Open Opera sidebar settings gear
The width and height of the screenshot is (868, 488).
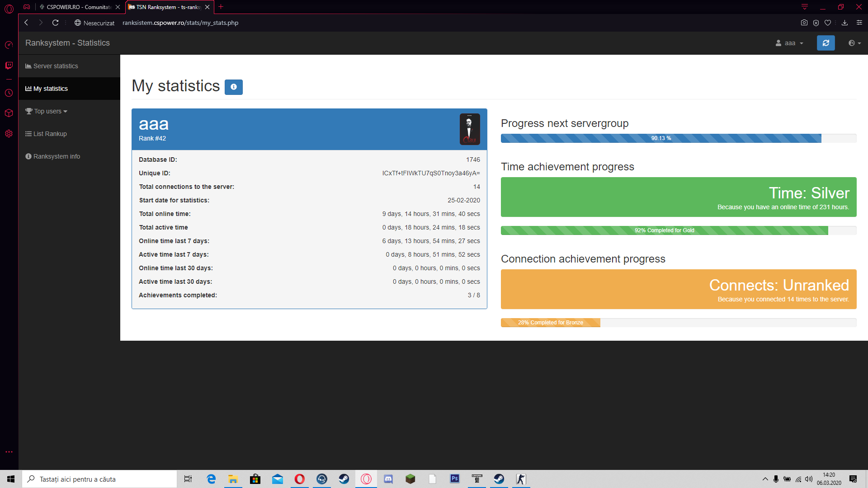click(x=9, y=134)
